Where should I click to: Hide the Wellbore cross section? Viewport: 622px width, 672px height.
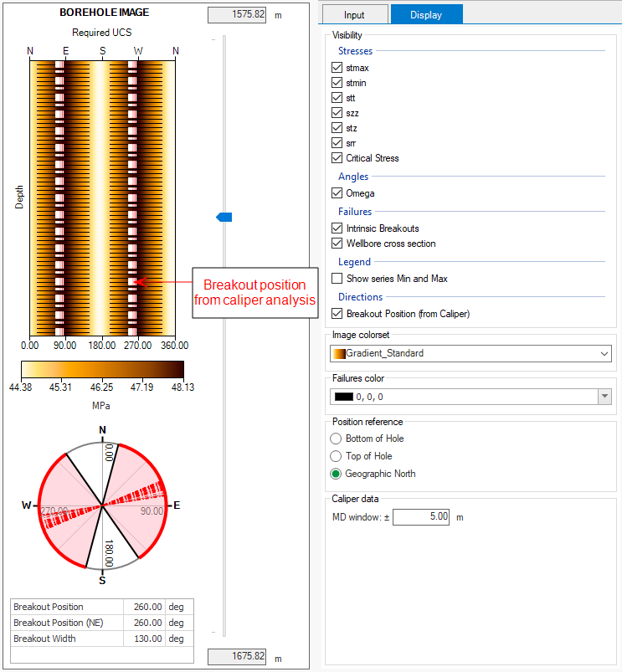337,244
